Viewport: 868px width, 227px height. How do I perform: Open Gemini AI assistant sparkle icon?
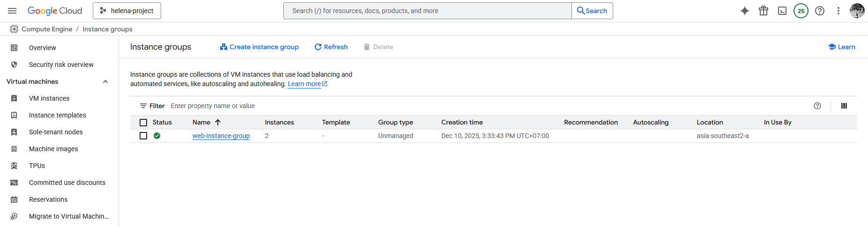(744, 11)
